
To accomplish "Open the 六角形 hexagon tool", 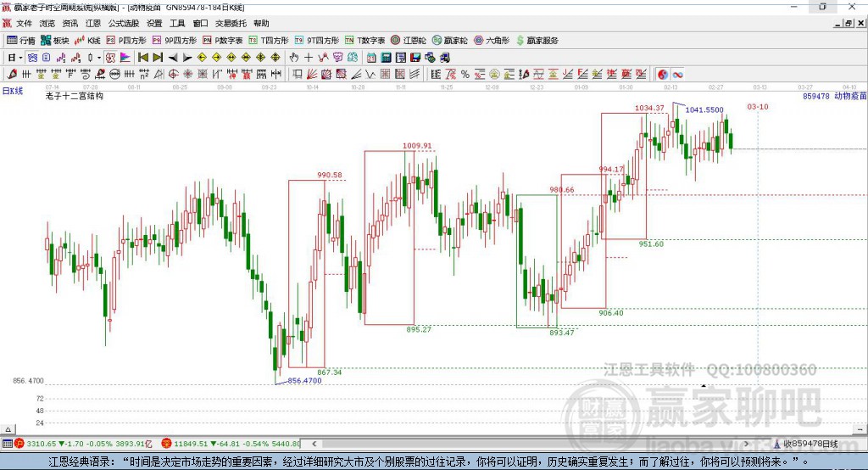I will (492, 41).
